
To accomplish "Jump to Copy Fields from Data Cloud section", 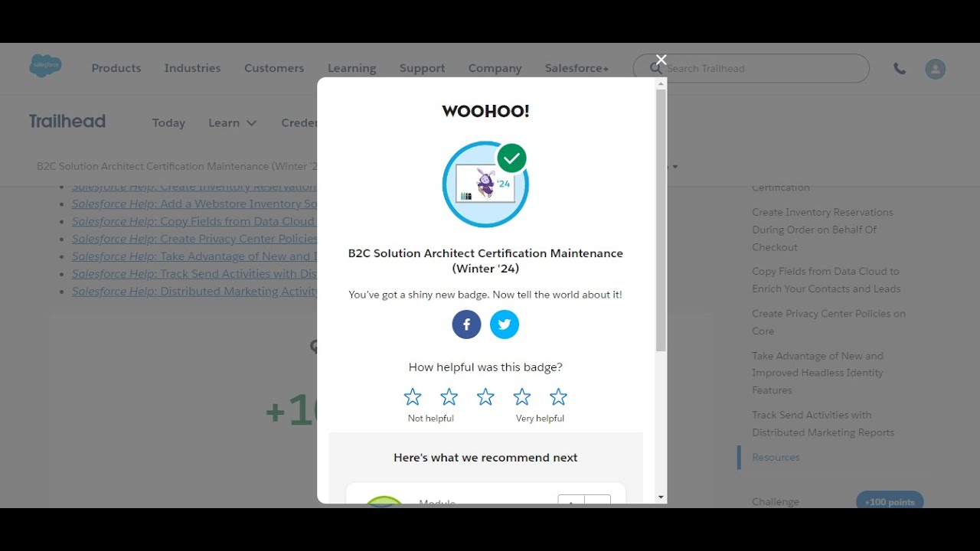I will pyautogui.click(x=826, y=280).
